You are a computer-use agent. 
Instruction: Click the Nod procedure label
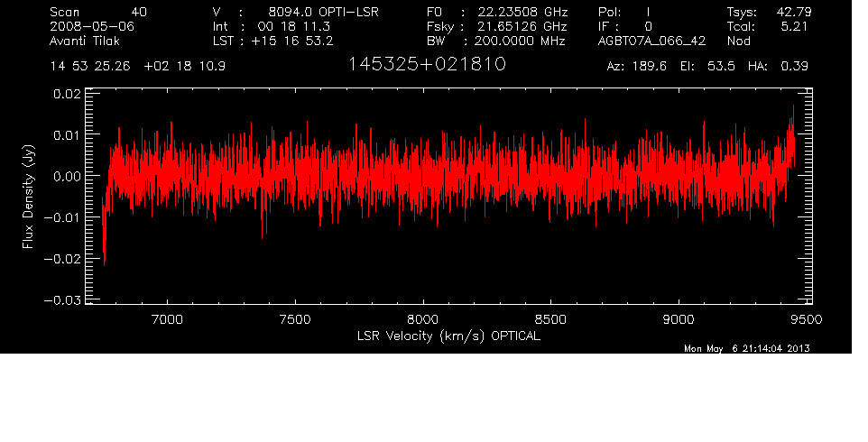click(738, 41)
